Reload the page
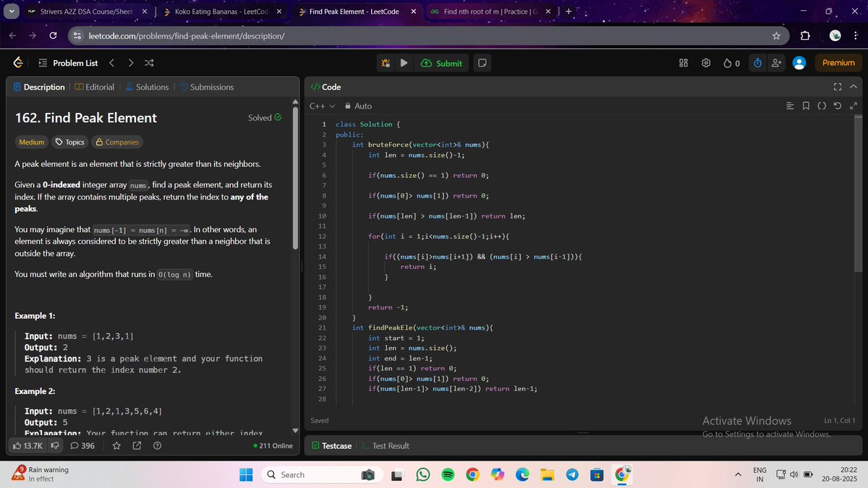The image size is (868, 488). point(53,35)
